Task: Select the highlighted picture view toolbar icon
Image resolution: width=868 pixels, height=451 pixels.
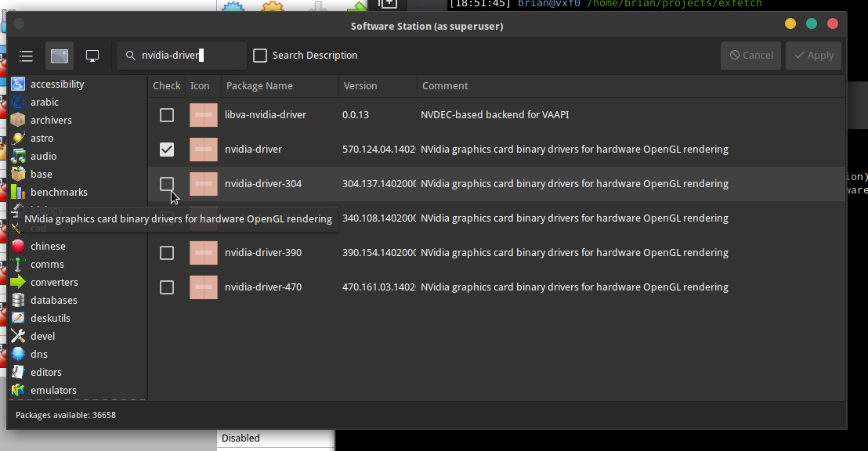Action: (x=60, y=56)
